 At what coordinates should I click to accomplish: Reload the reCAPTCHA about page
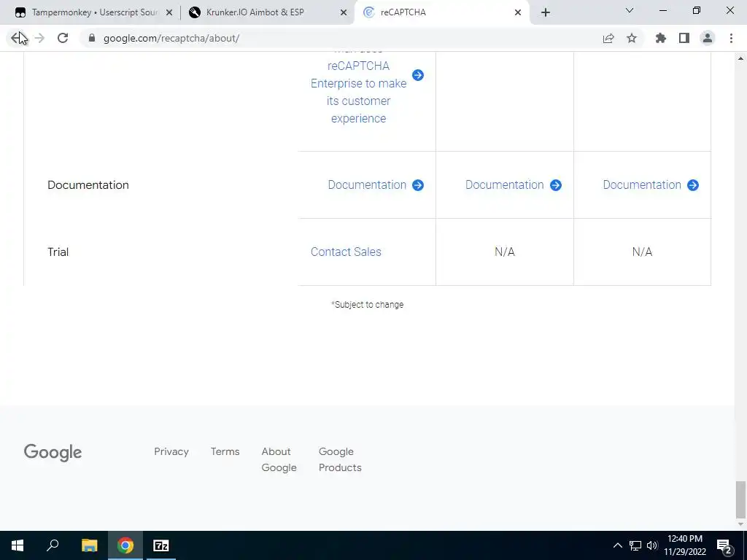(63, 38)
